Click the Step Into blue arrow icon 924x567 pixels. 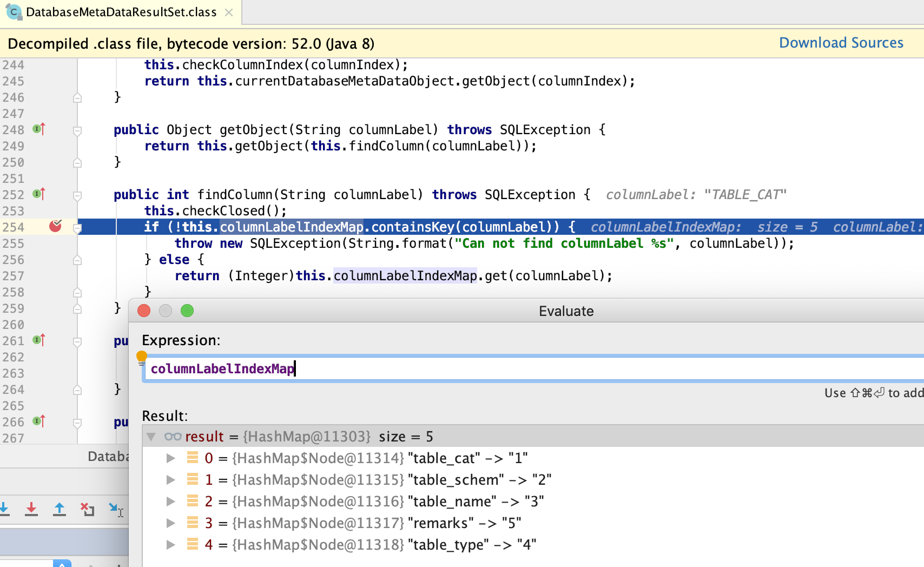click(x=4, y=509)
